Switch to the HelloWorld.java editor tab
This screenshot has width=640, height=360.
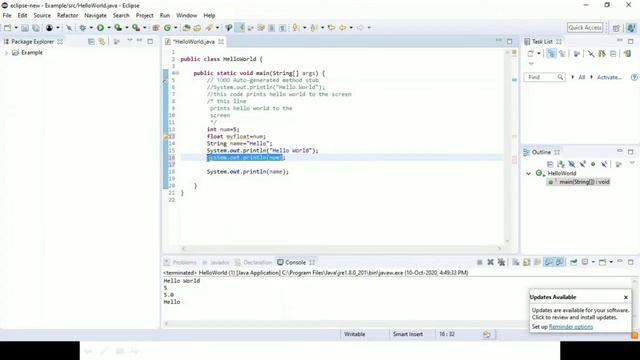coord(193,42)
